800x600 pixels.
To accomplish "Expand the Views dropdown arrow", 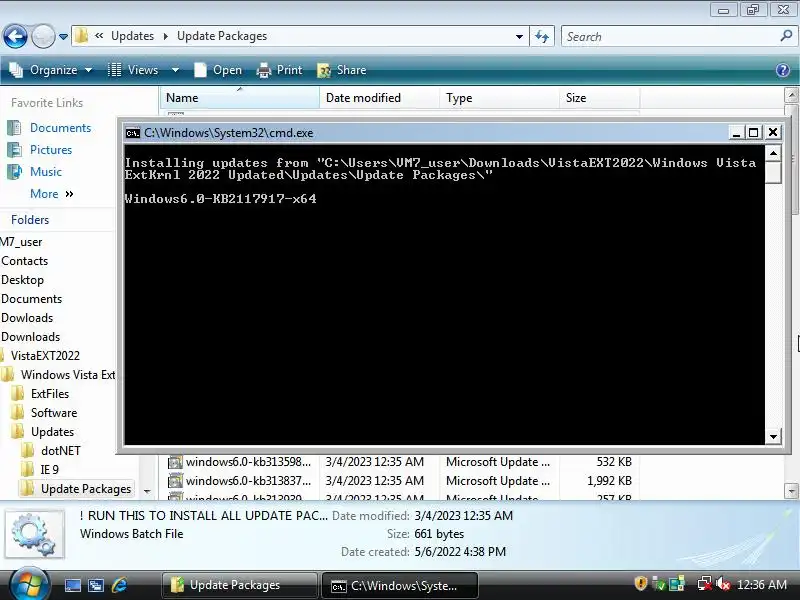I will pyautogui.click(x=175, y=70).
